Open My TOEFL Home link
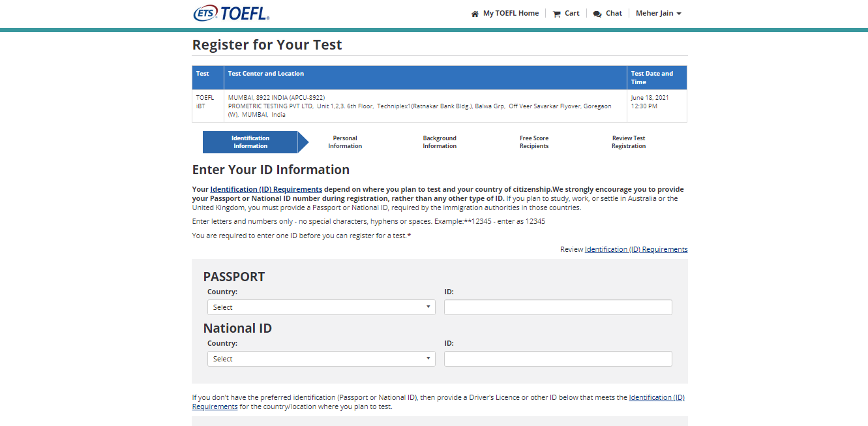Screen dimensions: 868x426 tap(511, 13)
